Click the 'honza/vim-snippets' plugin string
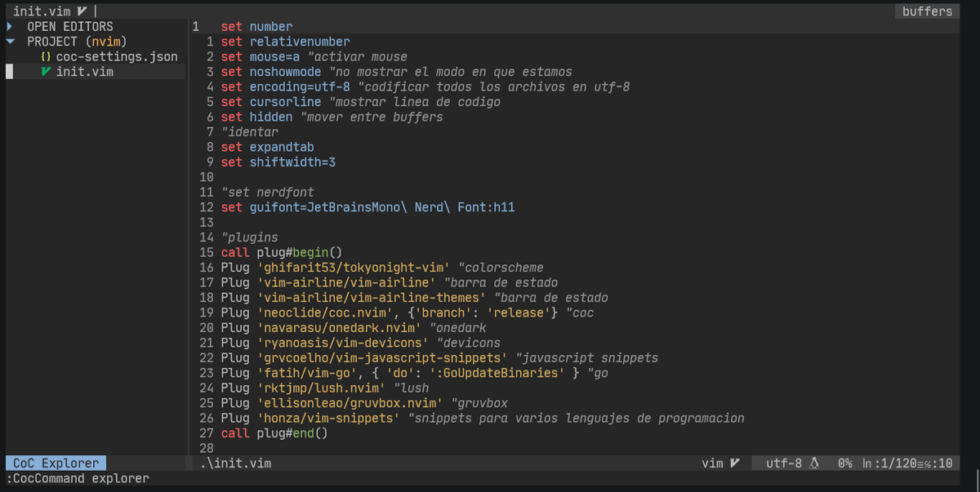980x492 pixels. (x=328, y=419)
